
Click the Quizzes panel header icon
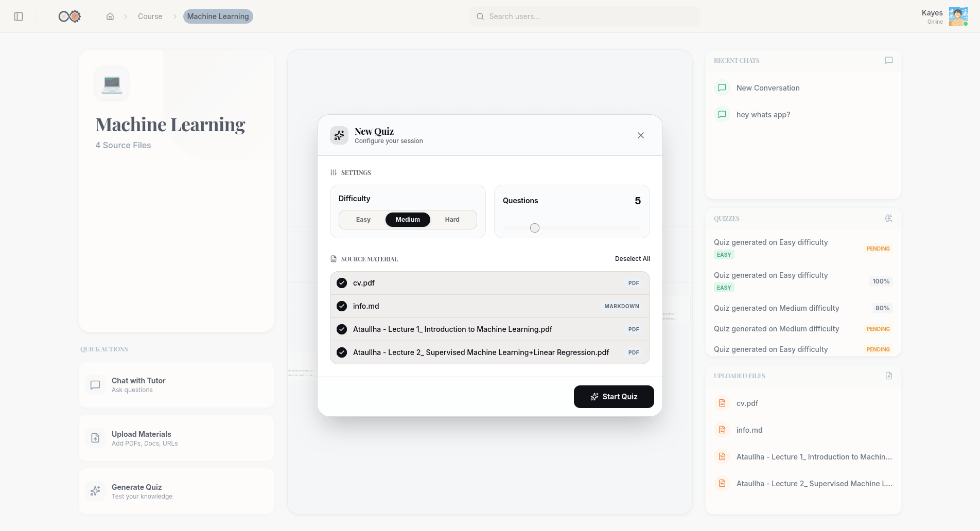click(x=889, y=218)
